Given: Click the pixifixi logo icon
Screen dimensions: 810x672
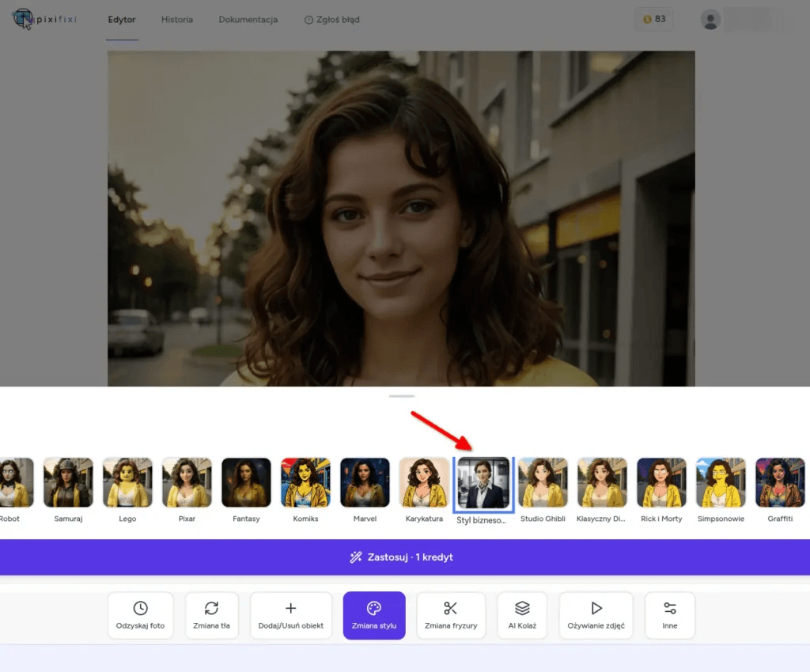Looking at the screenshot, I should (22, 19).
